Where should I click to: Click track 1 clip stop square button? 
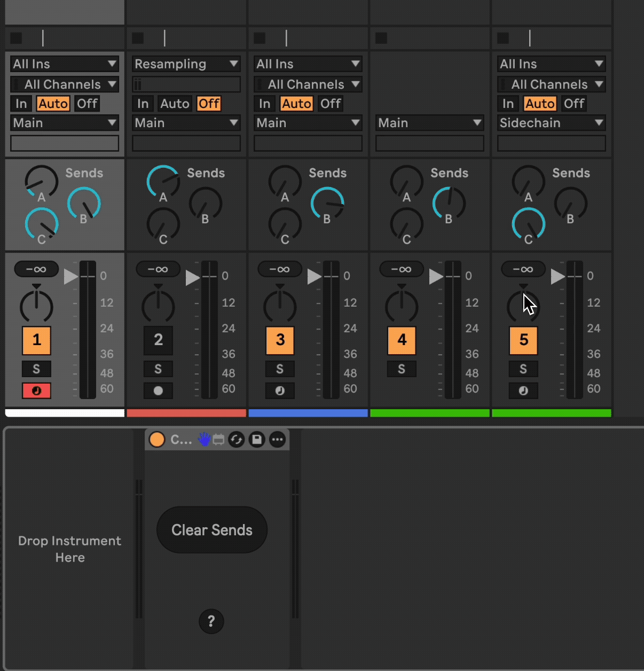click(17, 38)
